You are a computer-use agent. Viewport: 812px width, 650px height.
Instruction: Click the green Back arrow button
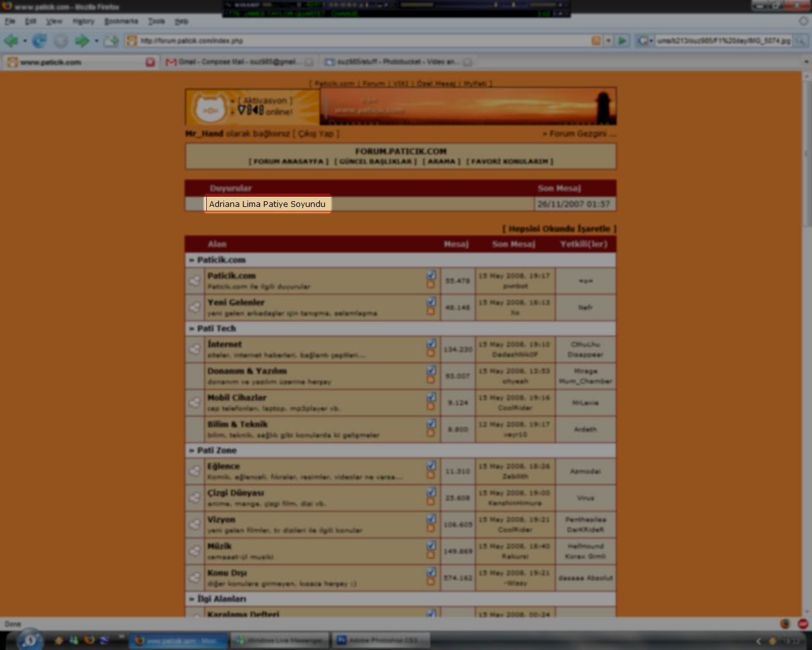click(11, 41)
